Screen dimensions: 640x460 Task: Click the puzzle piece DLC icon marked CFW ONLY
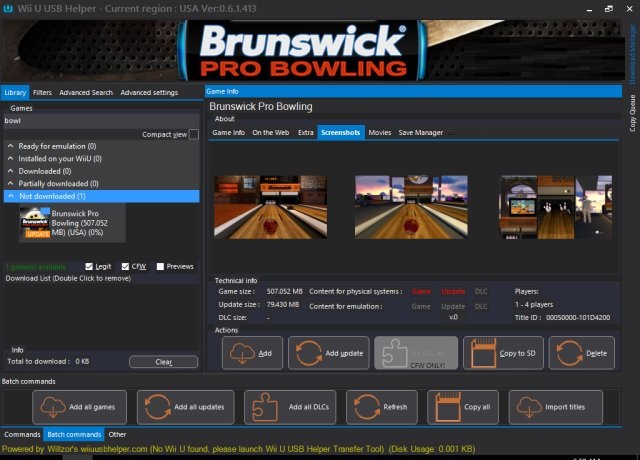(394, 353)
